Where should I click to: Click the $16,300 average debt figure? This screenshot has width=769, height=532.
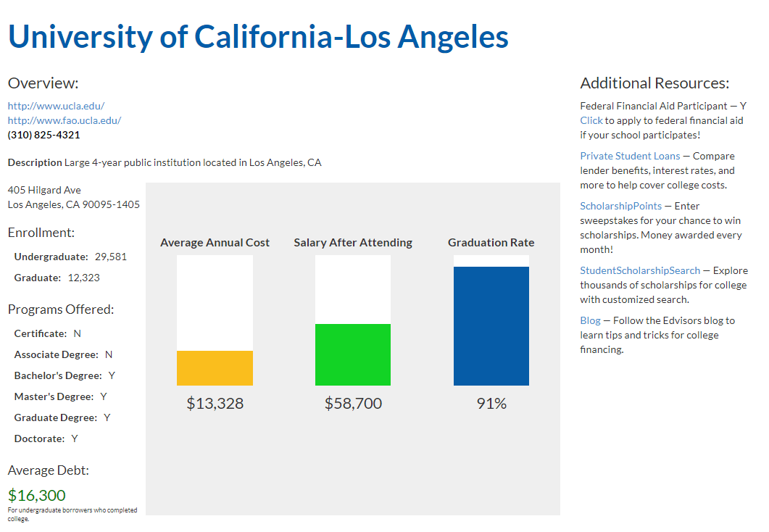(x=37, y=495)
